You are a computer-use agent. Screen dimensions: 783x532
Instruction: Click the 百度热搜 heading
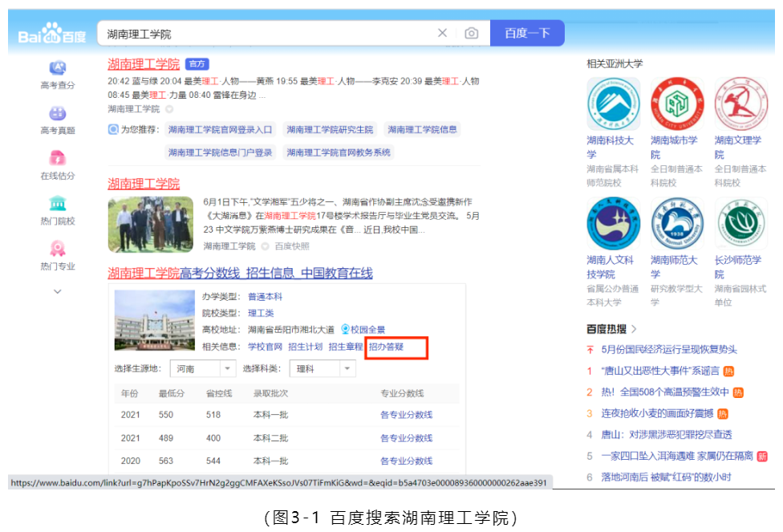[607, 329]
